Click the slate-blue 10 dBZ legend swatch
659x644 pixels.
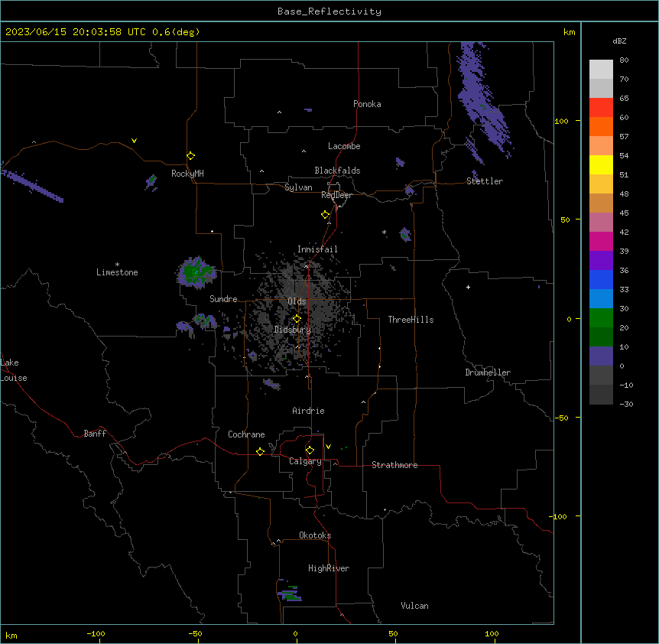[x=601, y=356]
